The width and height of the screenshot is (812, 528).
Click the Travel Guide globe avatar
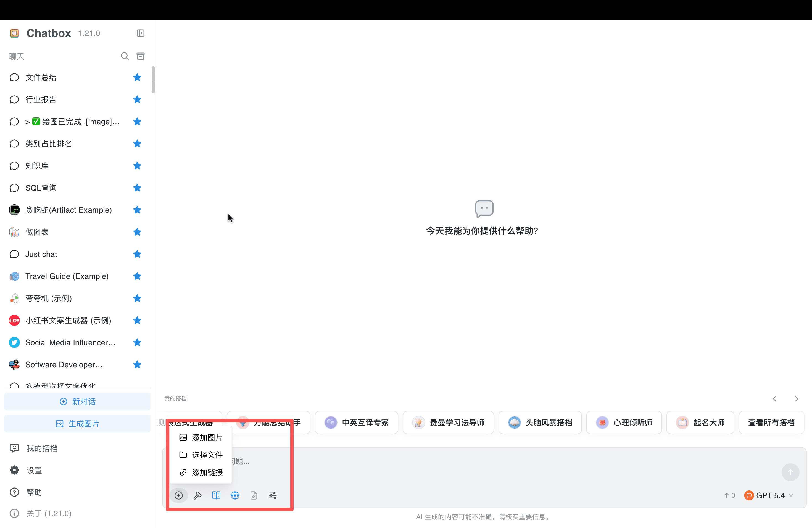pyautogui.click(x=14, y=276)
